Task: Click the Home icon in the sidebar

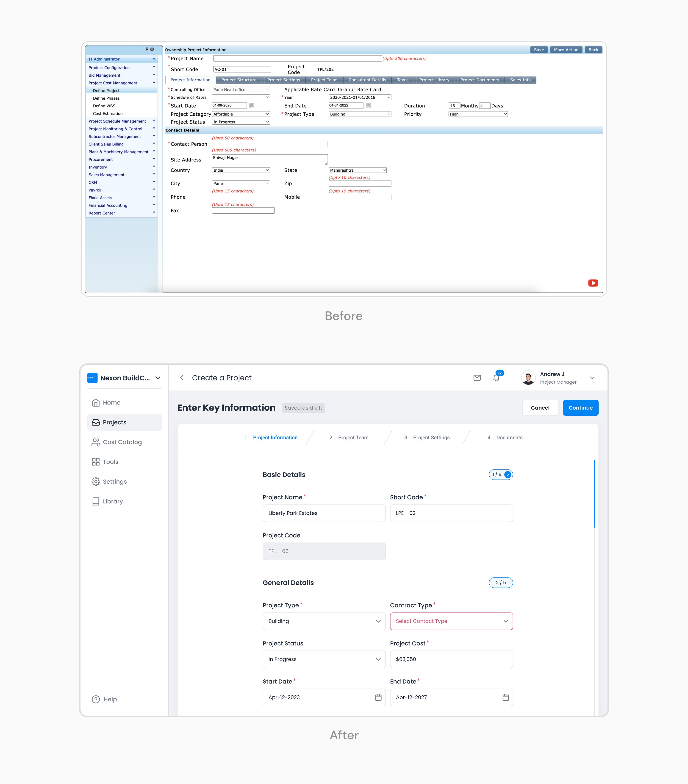Action: 96,402
